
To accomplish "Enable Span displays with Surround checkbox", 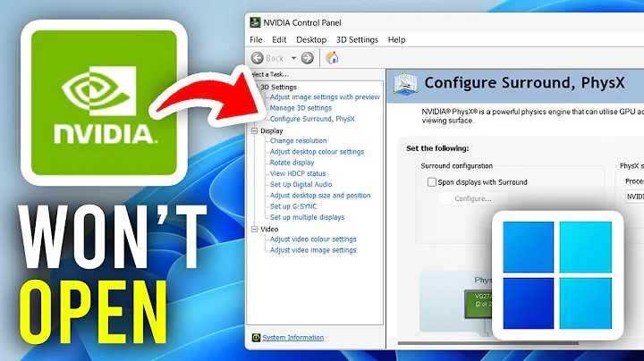I will [x=432, y=181].
